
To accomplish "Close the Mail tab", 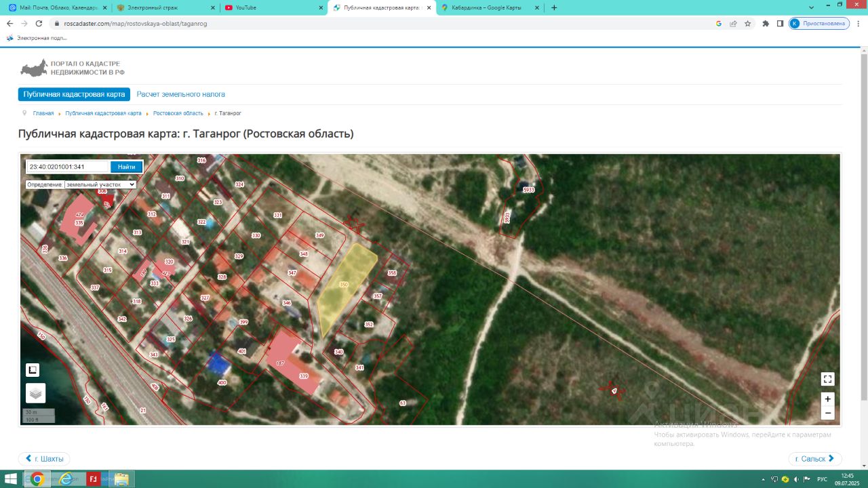I will click(x=104, y=7).
